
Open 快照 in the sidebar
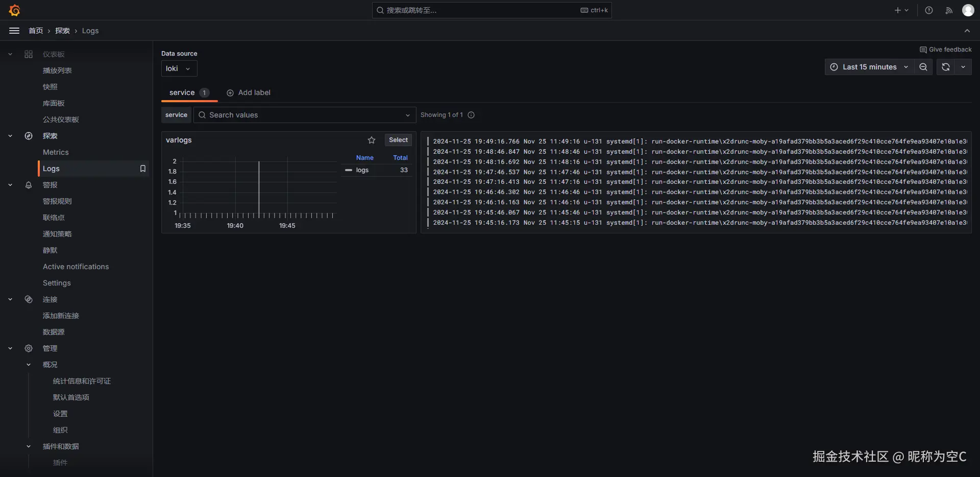(50, 87)
